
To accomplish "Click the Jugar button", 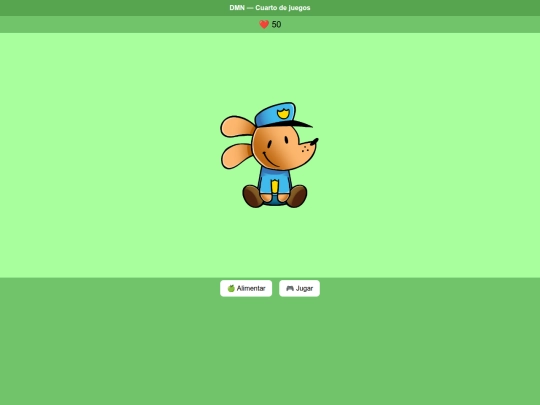I will point(299,288).
